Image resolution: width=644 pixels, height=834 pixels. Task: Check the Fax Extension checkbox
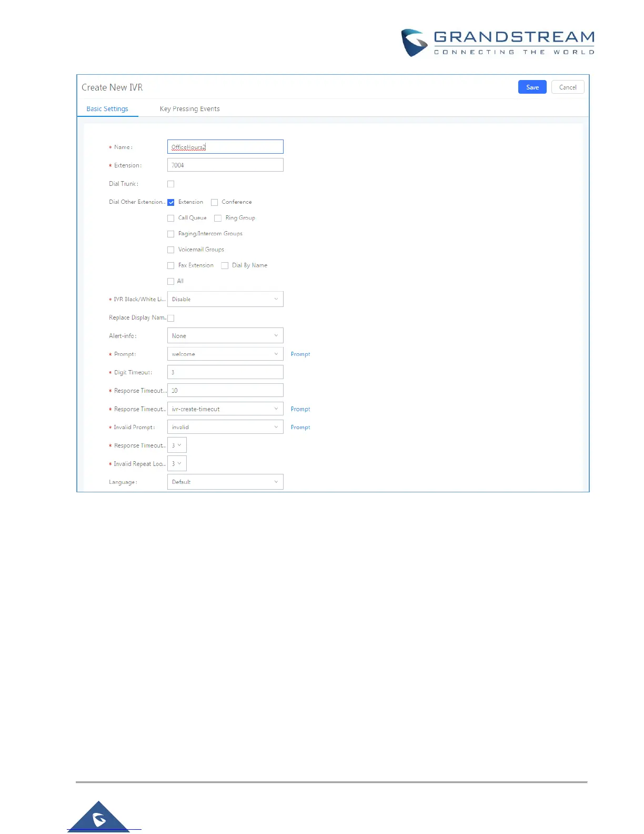[x=170, y=265]
